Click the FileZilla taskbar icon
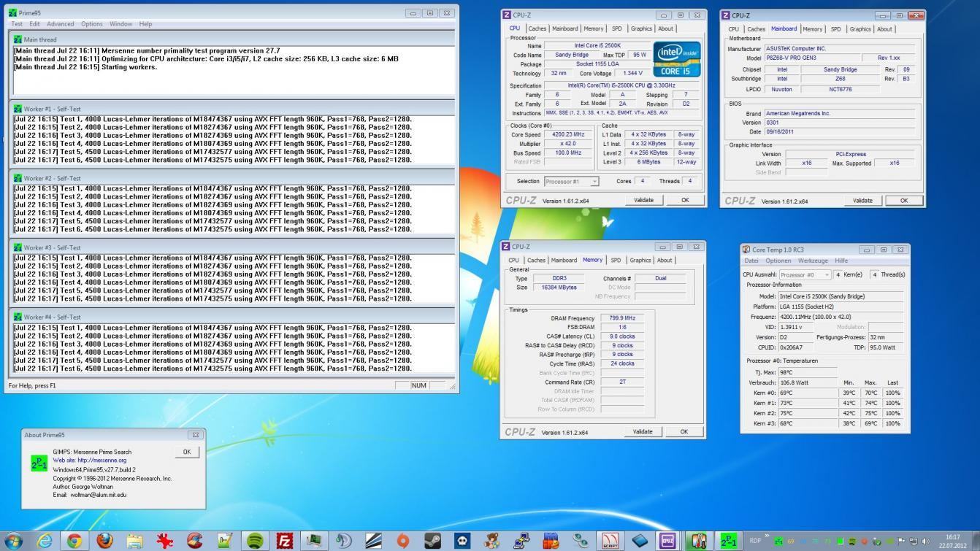The height and width of the screenshot is (551, 980). pos(285,541)
